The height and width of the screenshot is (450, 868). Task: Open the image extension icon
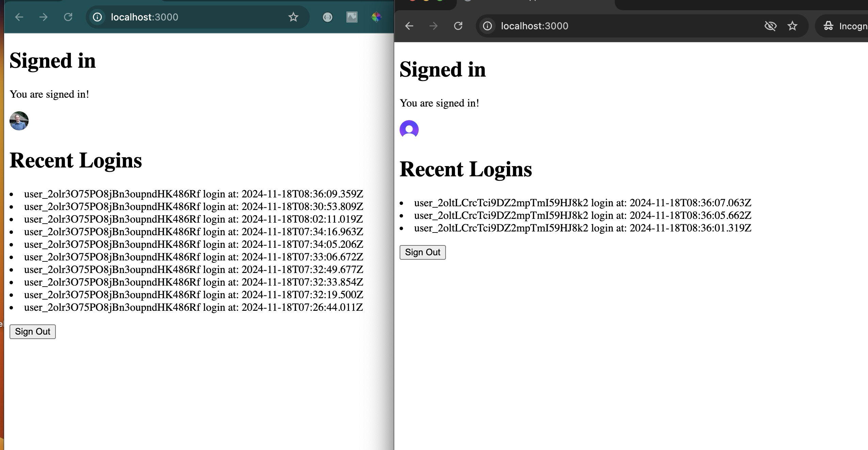pyautogui.click(x=352, y=17)
